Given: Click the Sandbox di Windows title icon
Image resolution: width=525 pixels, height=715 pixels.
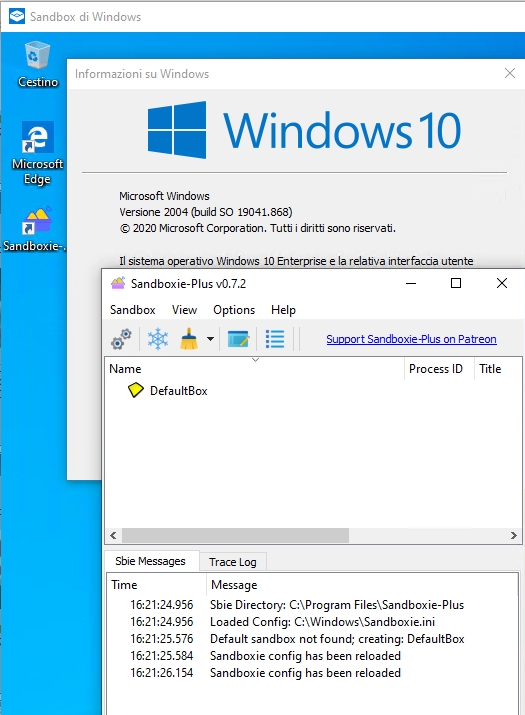Looking at the screenshot, I should point(17,16).
